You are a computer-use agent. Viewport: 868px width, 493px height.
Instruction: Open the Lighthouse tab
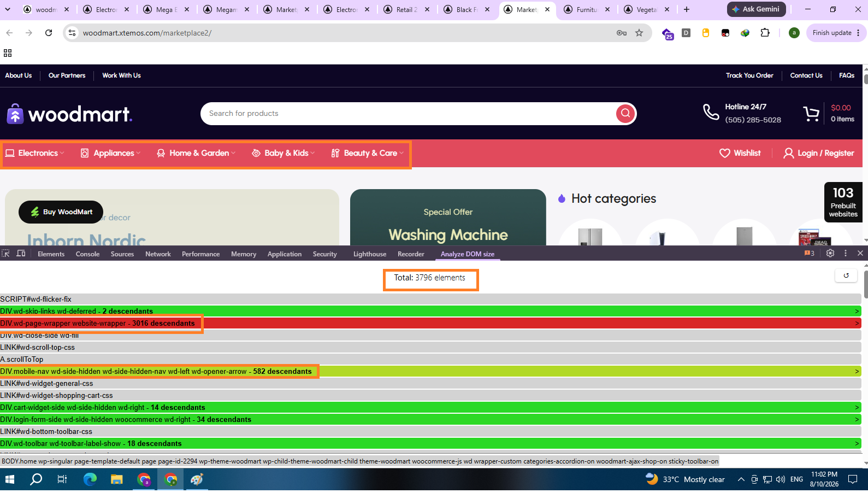coord(370,254)
